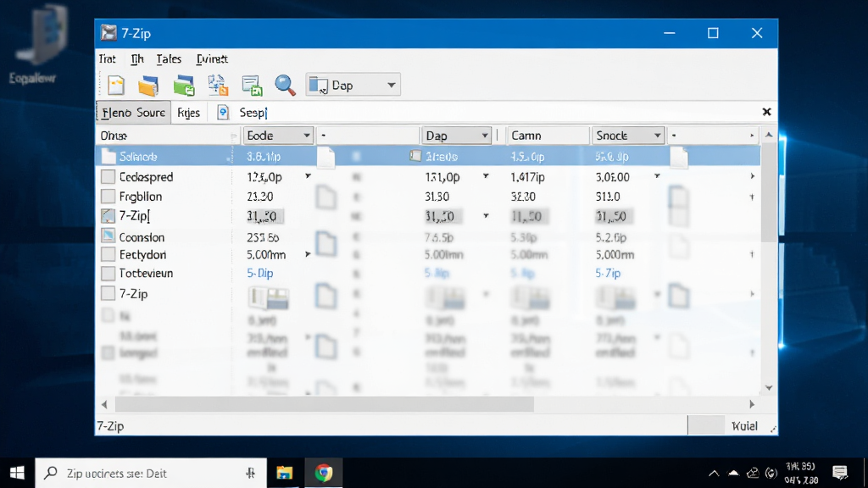868x488 pixels.
Task: Click the copy files toolbar icon
Action: pos(218,86)
